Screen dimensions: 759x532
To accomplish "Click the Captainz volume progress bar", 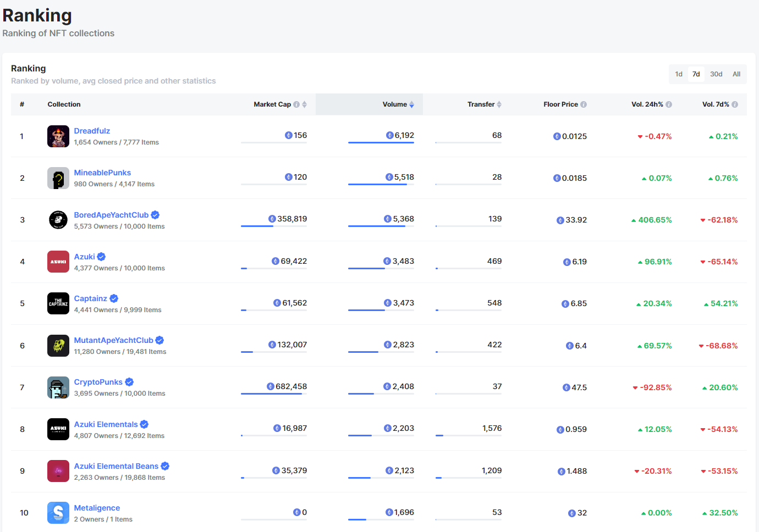I will coord(381,311).
